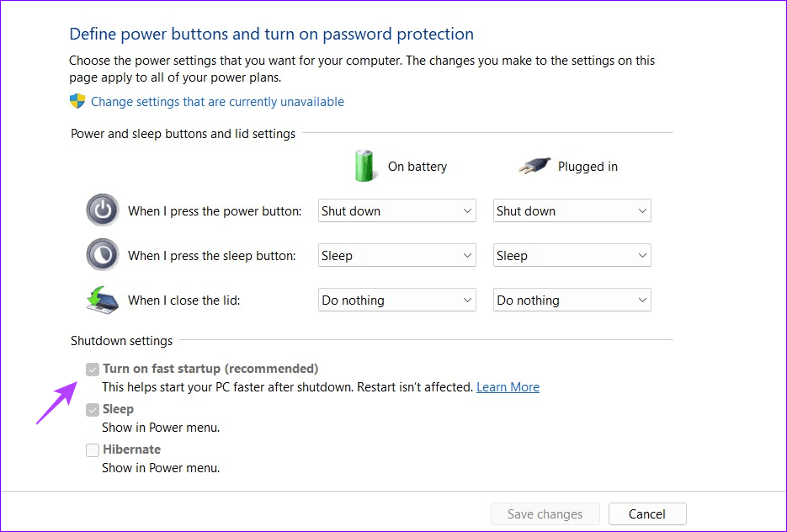Open power button Plugged in dropdown
787x532 pixels.
point(572,210)
